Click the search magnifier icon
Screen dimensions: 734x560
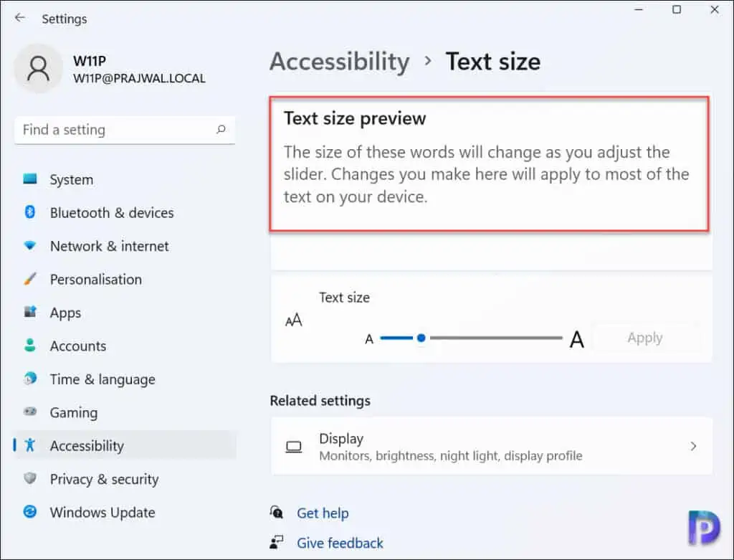point(221,129)
